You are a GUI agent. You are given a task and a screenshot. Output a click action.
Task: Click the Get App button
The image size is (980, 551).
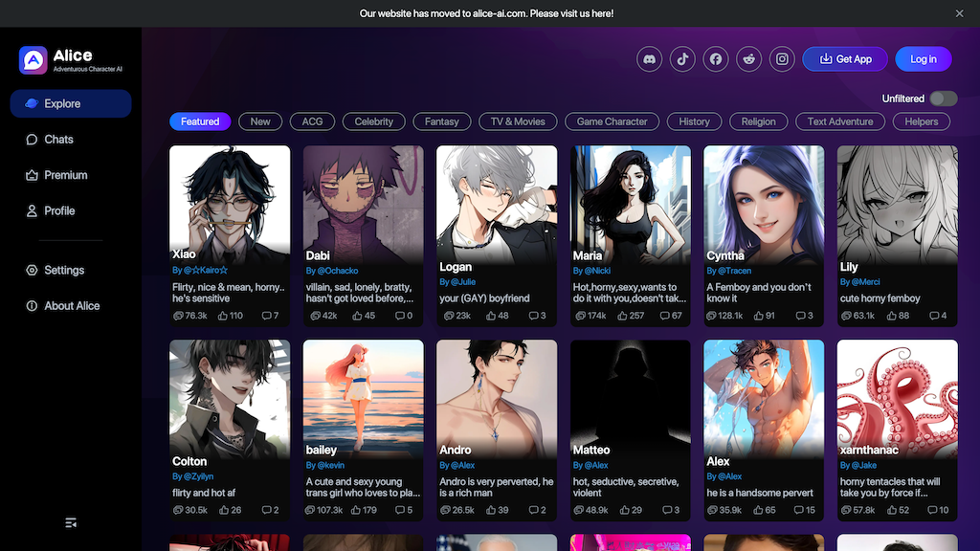point(845,59)
